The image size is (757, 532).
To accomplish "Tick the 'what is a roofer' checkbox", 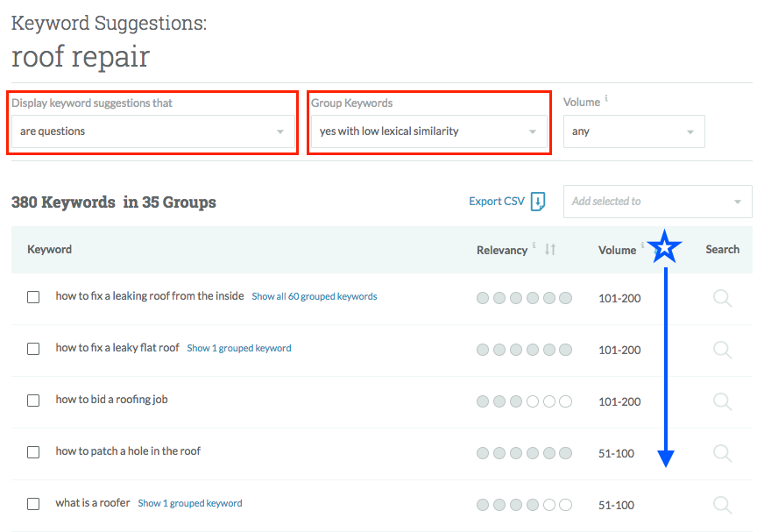I will pos(33,504).
